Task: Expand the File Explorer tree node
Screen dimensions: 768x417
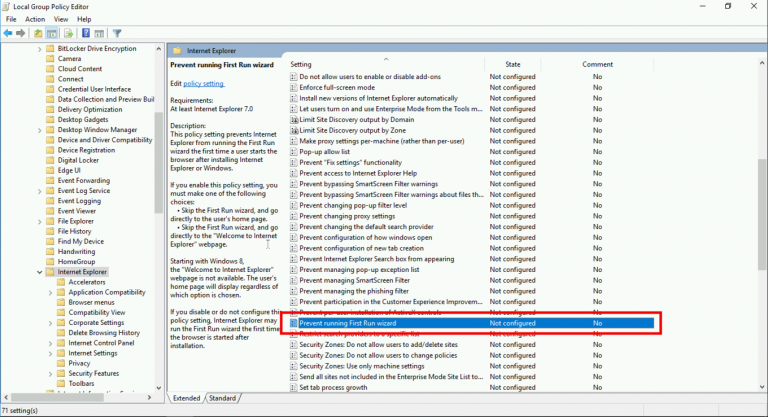Action: [40, 221]
